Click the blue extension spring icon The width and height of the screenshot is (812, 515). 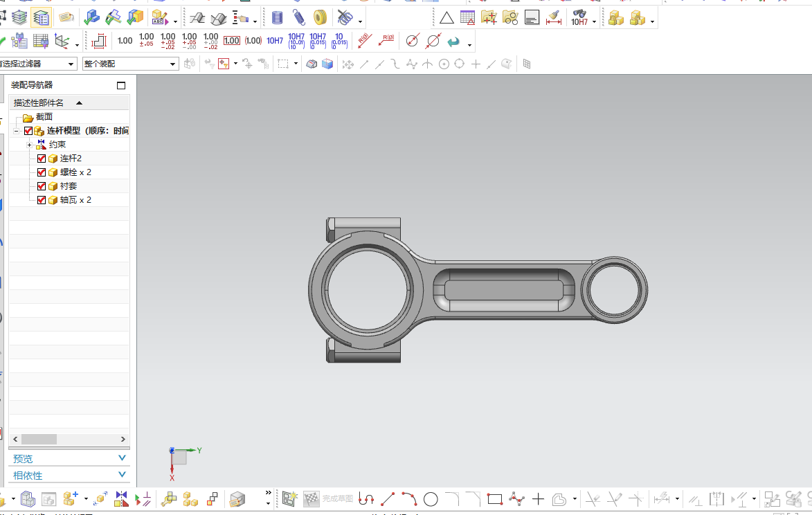click(x=299, y=18)
